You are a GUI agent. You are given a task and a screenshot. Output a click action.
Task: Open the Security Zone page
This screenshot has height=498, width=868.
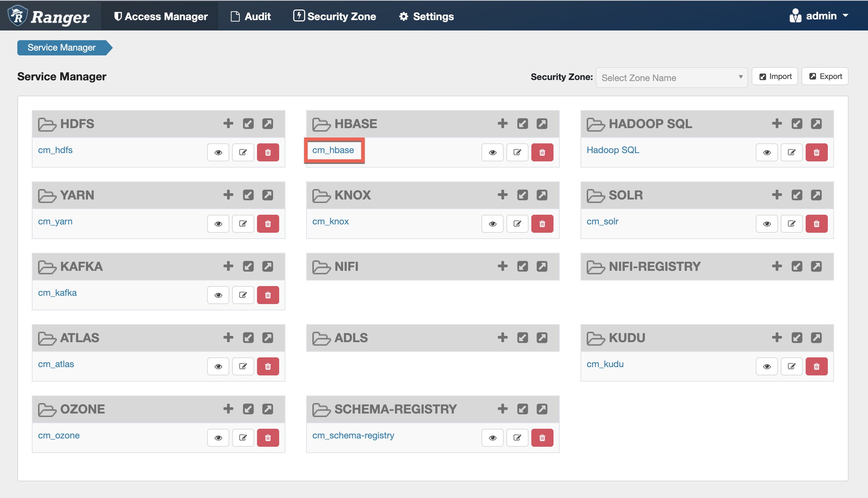click(x=335, y=16)
